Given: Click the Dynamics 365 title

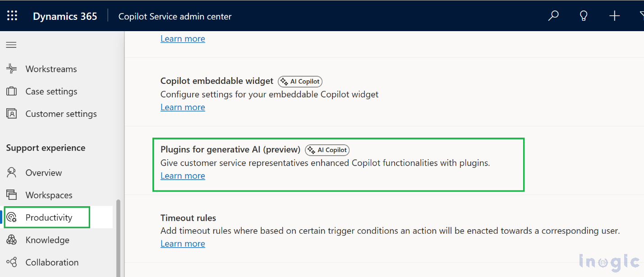Looking at the screenshot, I should click(x=65, y=16).
